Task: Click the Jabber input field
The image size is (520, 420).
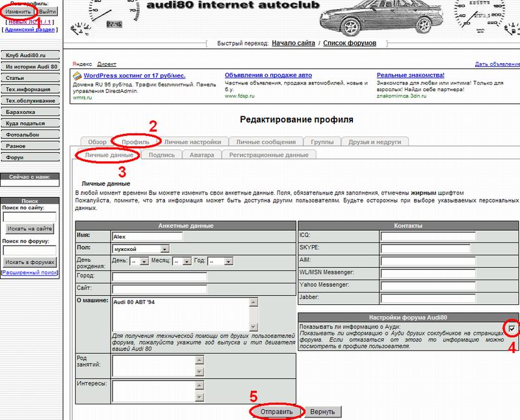Action: pyautogui.click(x=428, y=298)
